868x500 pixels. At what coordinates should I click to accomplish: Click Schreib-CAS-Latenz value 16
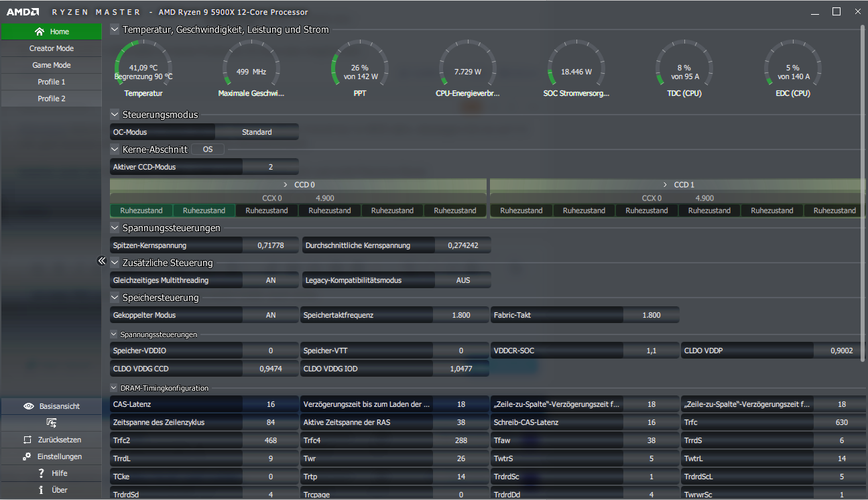coord(652,422)
